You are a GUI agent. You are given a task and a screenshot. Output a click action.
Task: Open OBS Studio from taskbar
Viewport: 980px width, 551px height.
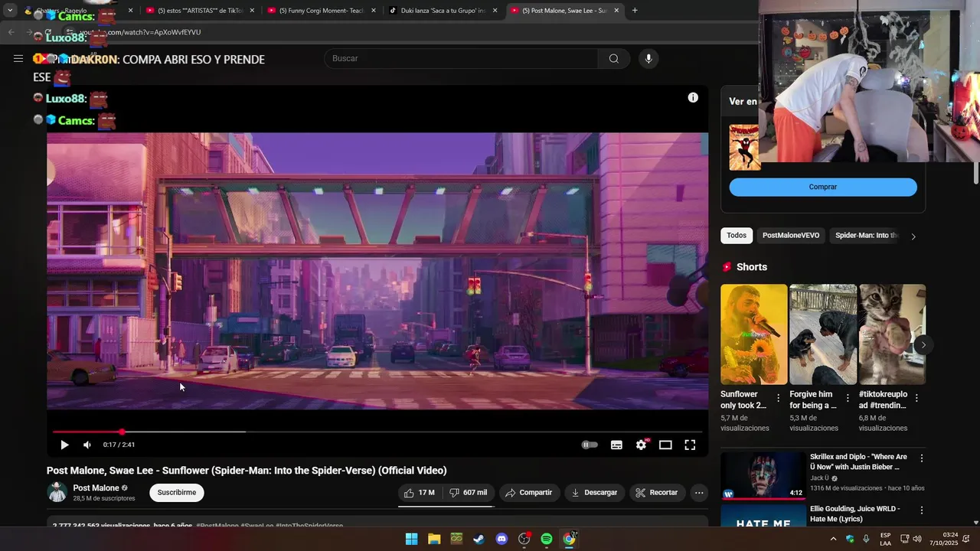524,539
